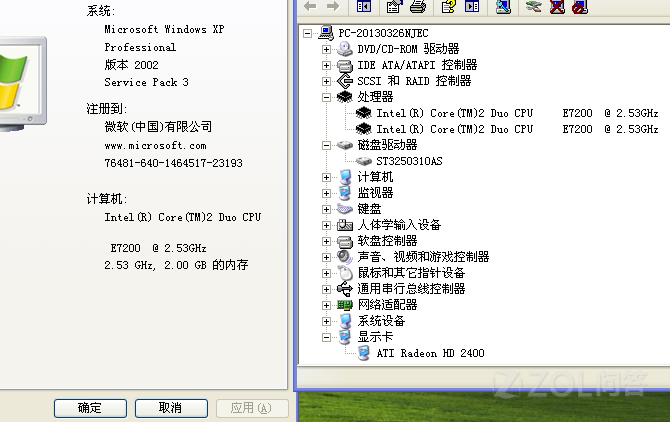
Task: Click the Print toolbar icon
Action: [418, 6]
